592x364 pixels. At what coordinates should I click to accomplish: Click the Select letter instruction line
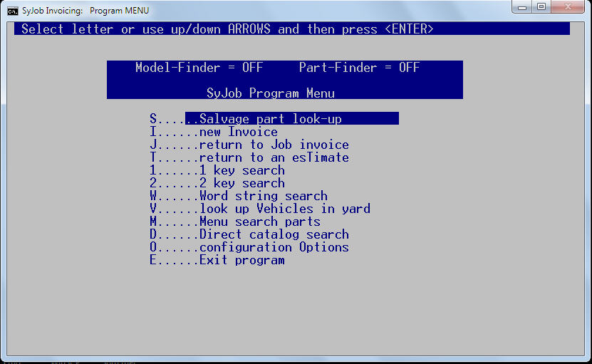pos(292,28)
